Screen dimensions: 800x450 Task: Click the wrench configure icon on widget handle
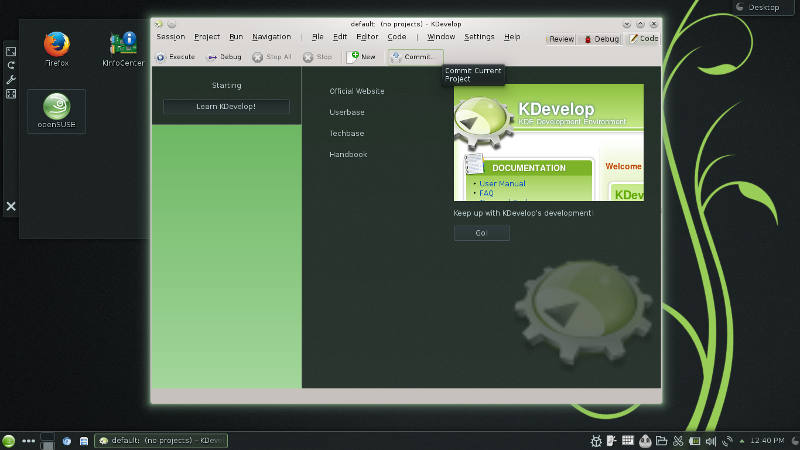(11, 80)
